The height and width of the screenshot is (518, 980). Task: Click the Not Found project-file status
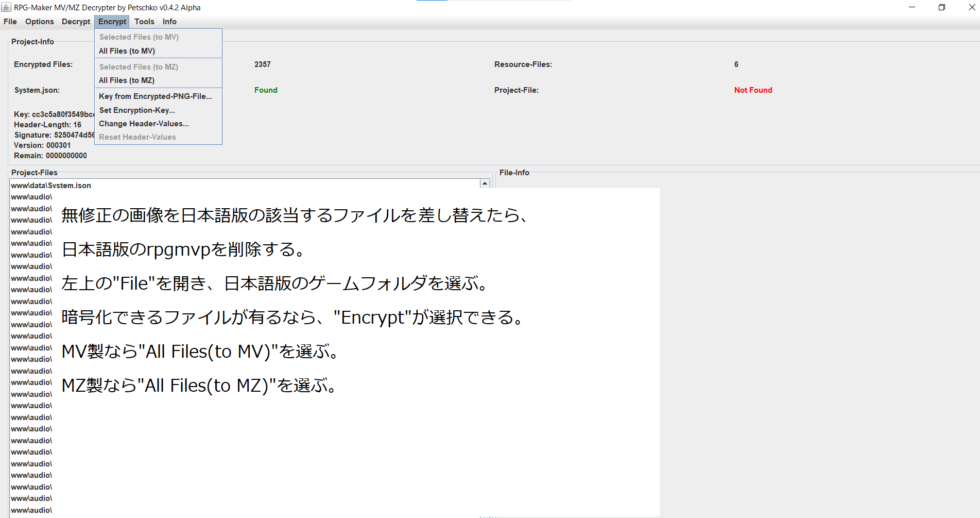(753, 90)
